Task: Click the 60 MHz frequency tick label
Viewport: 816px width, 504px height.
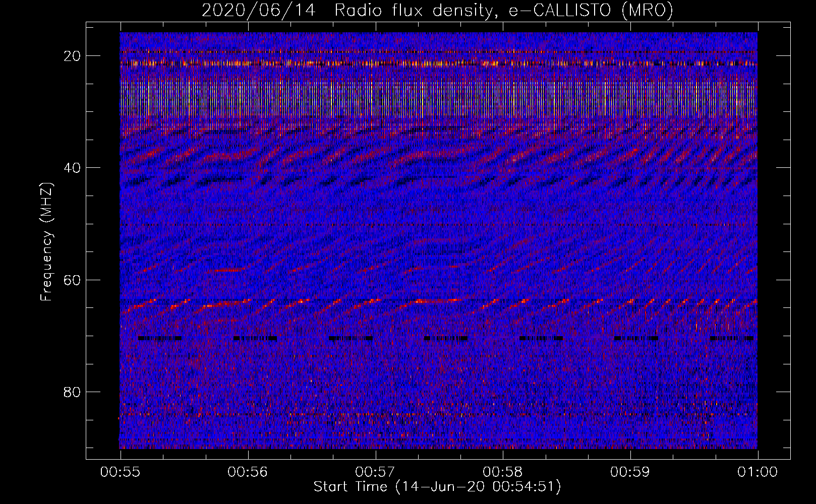Action: click(x=72, y=280)
